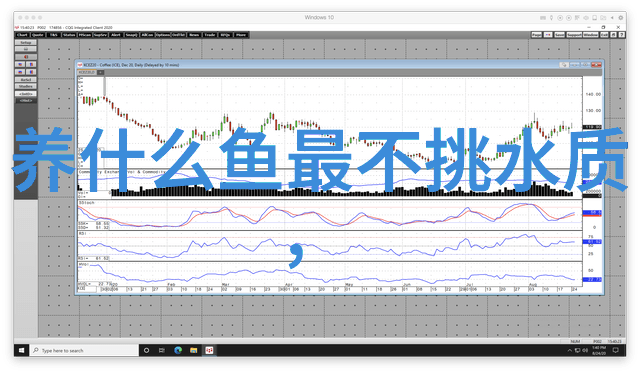Image resolution: width=640 pixels, height=373 pixels.
Task: Click the CQG icon in taskbar
Action: click(x=209, y=350)
